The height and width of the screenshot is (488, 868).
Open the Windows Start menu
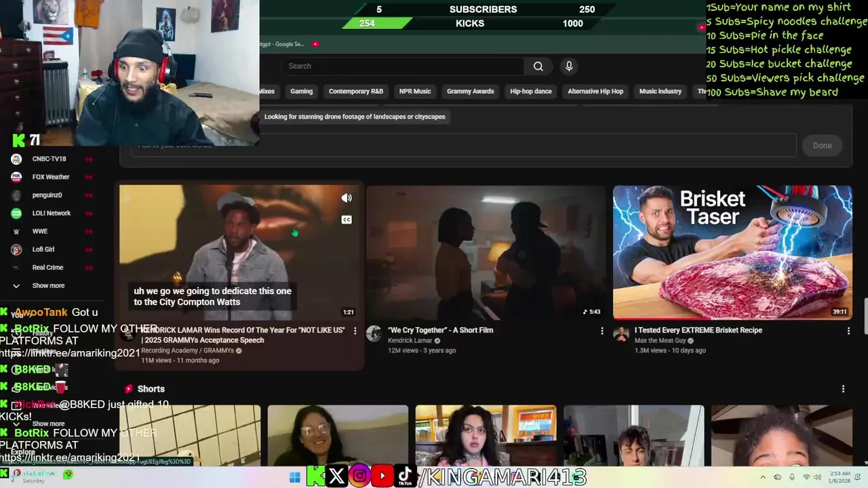click(x=295, y=478)
